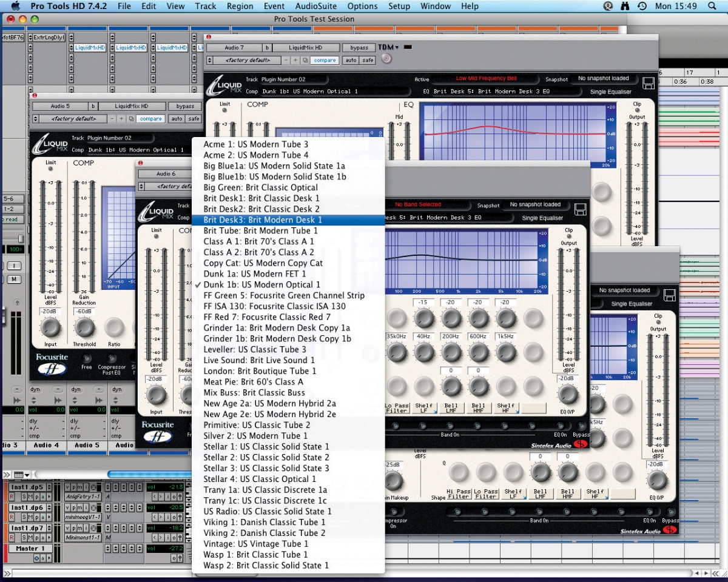Click the minus preset button in Audio 5 plug-in

(x=112, y=119)
